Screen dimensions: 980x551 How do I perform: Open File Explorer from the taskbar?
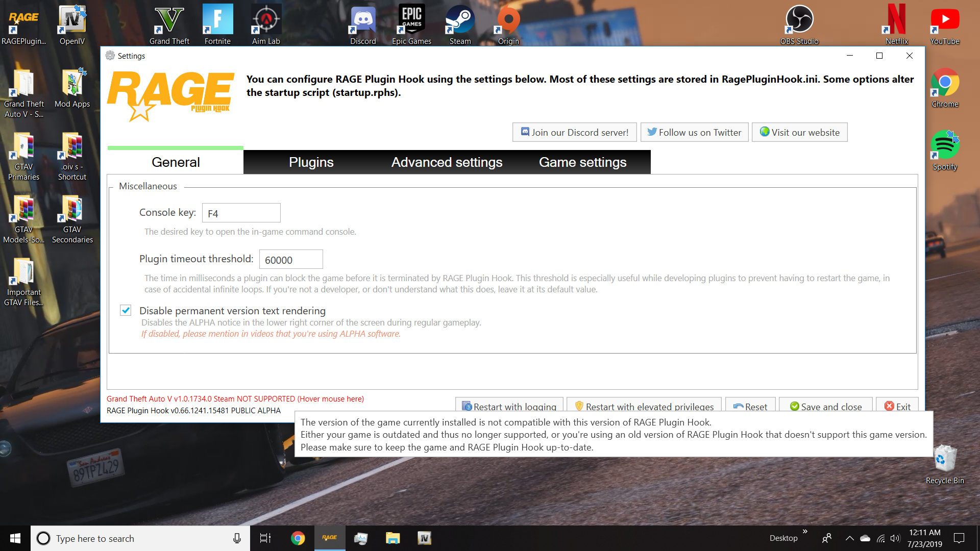pyautogui.click(x=393, y=538)
